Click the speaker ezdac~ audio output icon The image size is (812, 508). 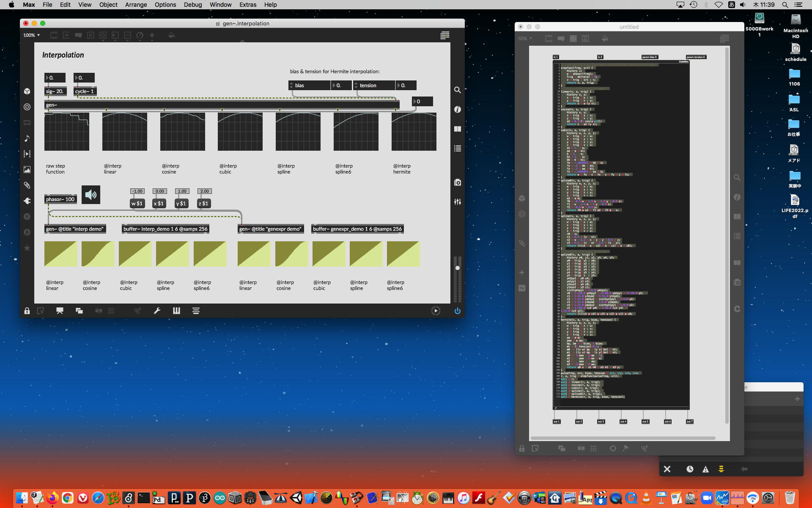91,195
